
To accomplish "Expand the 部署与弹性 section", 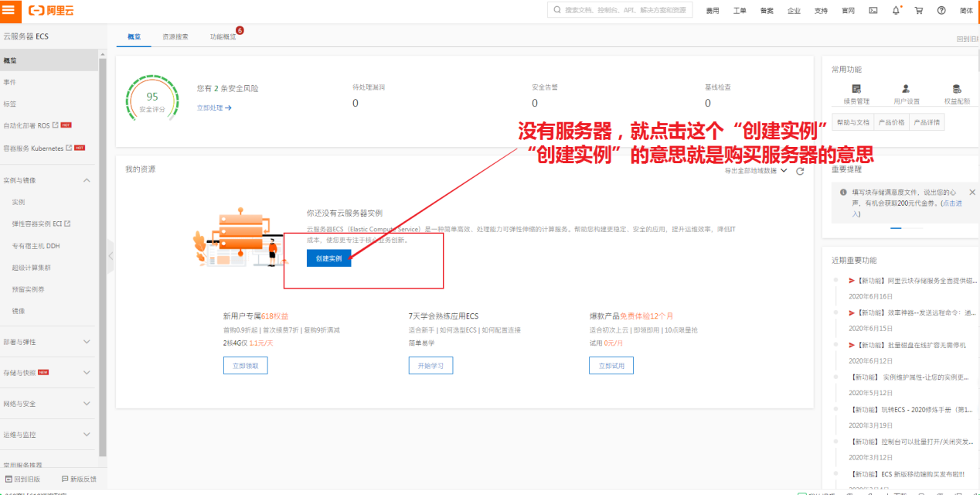I will 87,342.
